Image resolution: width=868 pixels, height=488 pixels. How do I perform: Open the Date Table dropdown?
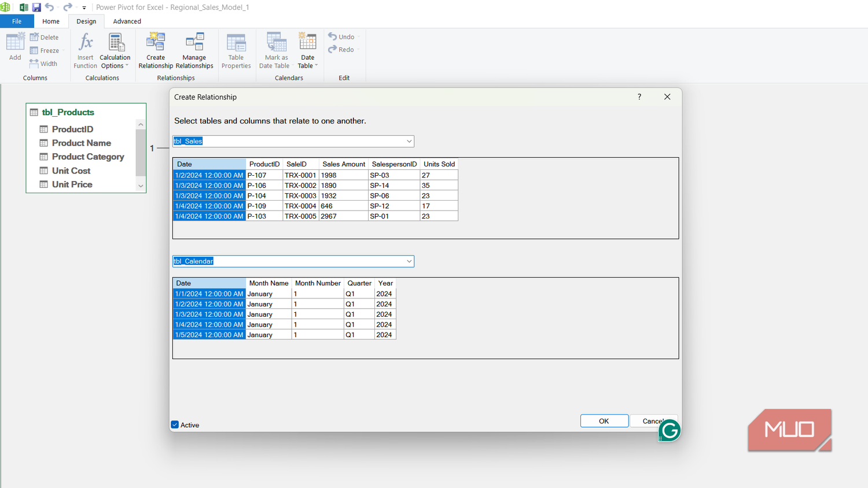307,51
